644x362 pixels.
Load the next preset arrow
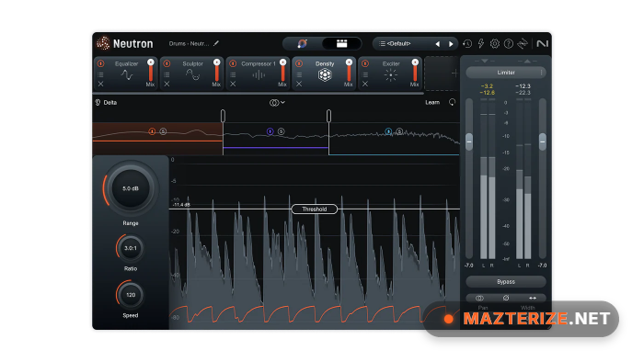451,44
